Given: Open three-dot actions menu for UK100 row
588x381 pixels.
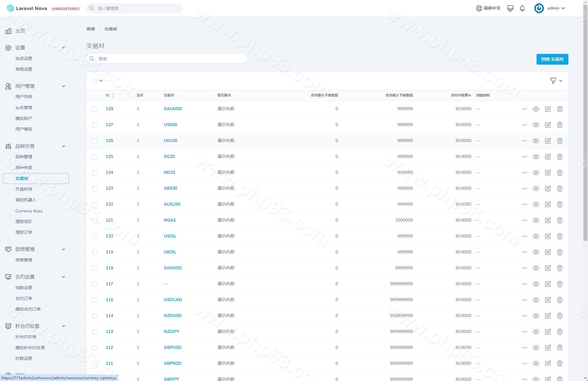Looking at the screenshot, I should tap(524, 141).
